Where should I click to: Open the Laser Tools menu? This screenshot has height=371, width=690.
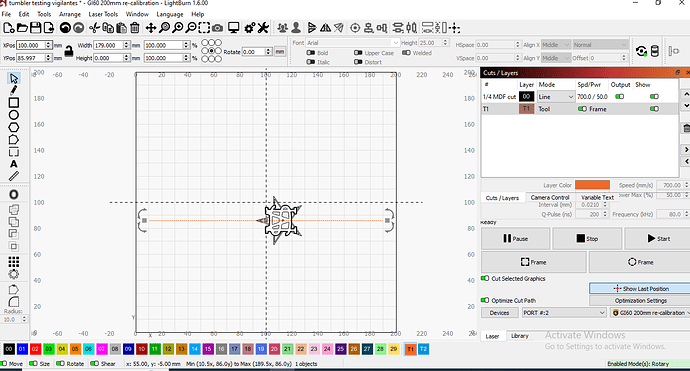click(103, 14)
